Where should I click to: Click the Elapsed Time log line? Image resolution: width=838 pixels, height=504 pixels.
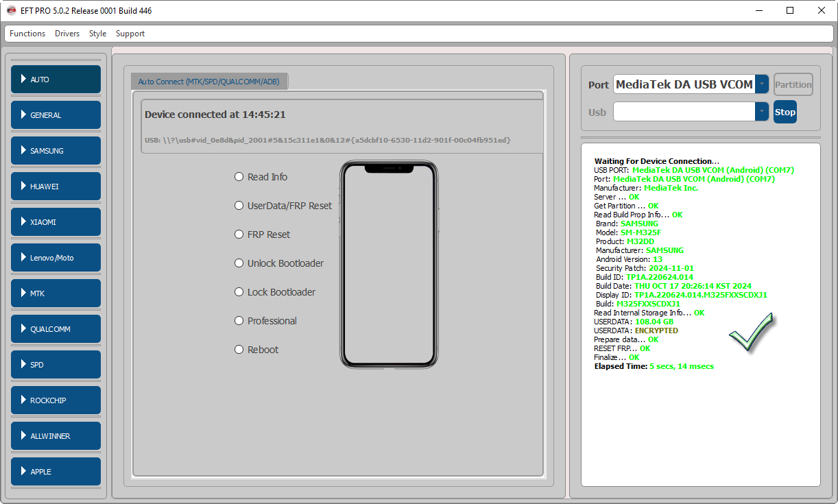(x=654, y=366)
